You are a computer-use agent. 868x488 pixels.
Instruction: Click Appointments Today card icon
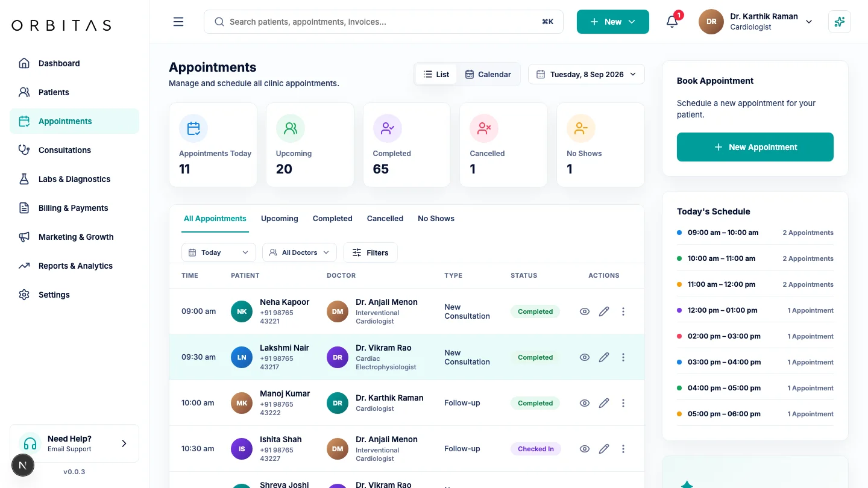point(193,128)
